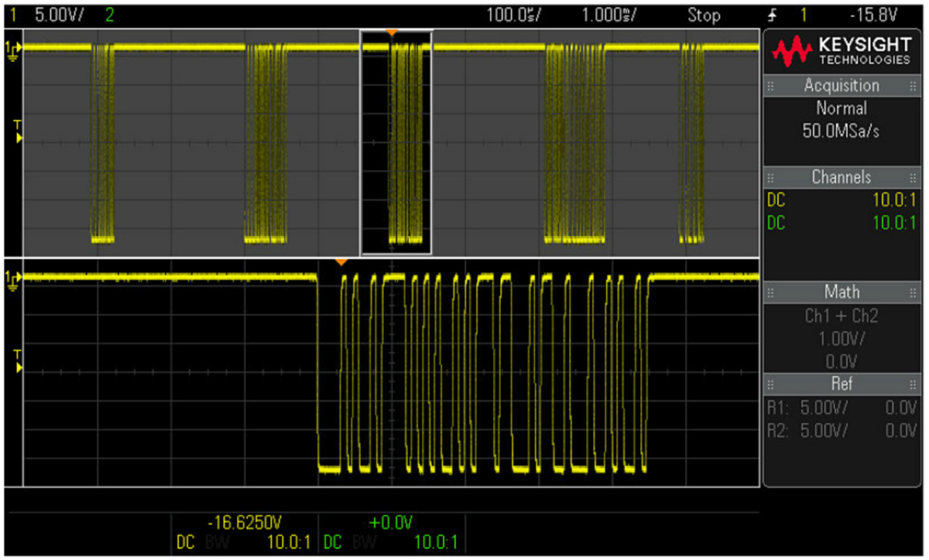Click the upper window ground reference marker
This screenshot has width=929, height=560.
(12, 50)
